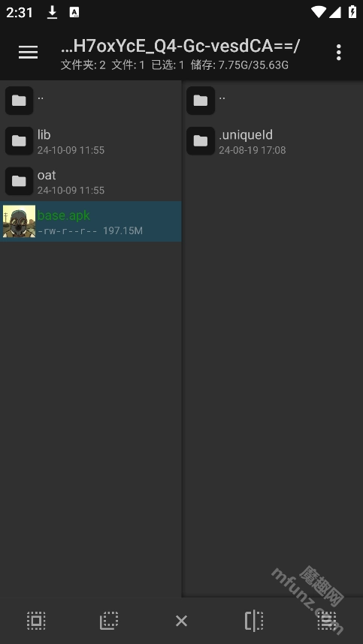Screen dimensions: 363x644
Task: Tap the storage info subtitle line
Action: 174,65
